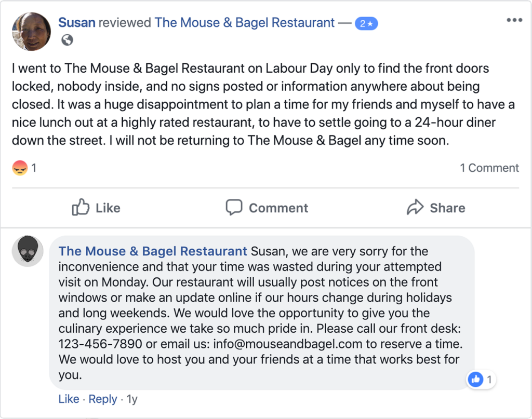The height and width of the screenshot is (419, 532).
Task: Click the public globe privacy icon
Action: pyautogui.click(x=67, y=40)
